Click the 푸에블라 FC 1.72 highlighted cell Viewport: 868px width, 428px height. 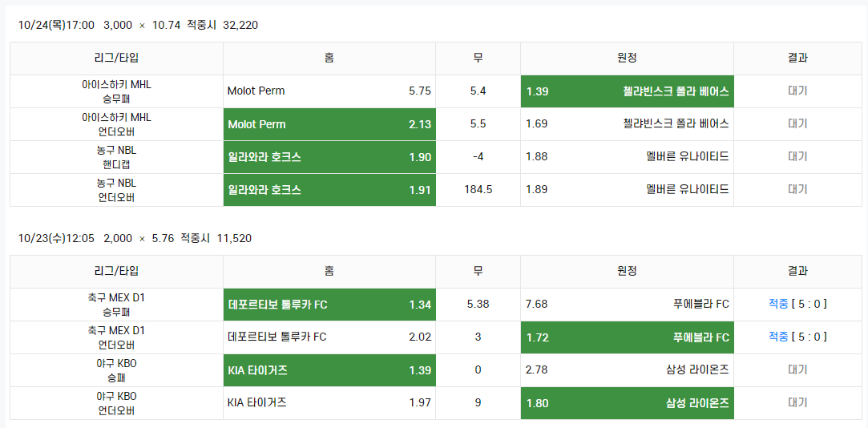[x=628, y=337]
